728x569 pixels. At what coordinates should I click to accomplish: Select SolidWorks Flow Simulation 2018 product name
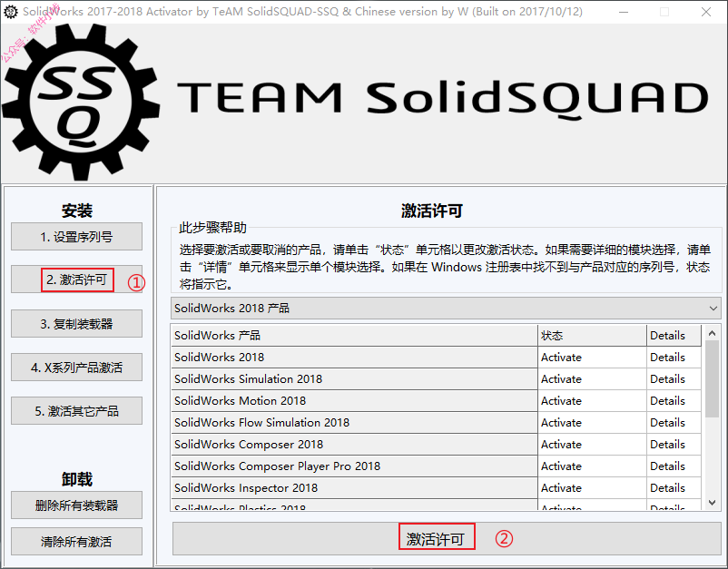click(x=354, y=423)
